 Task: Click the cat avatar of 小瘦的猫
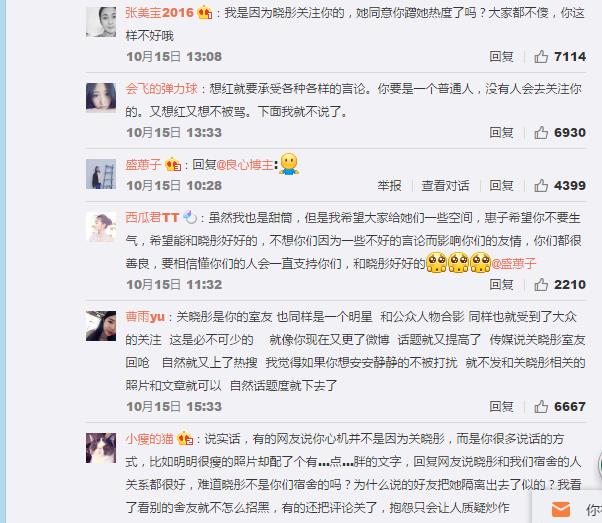(101, 448)
